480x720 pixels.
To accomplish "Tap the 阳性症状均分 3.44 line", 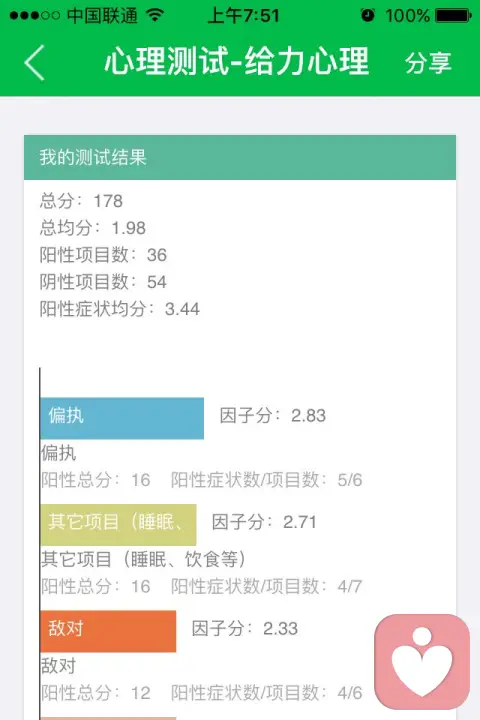I will 119,309.
